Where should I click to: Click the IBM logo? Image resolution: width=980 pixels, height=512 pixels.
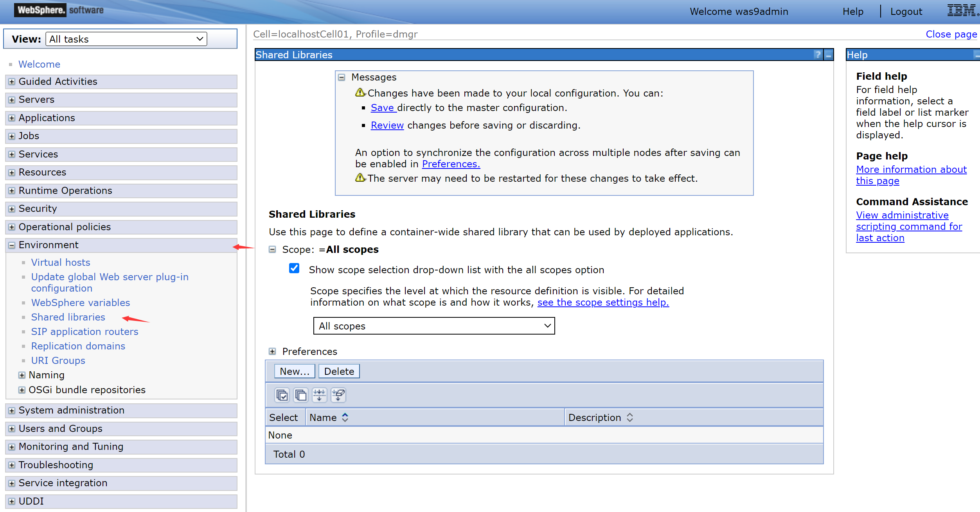pyautogui.click(x=963, y=11)
